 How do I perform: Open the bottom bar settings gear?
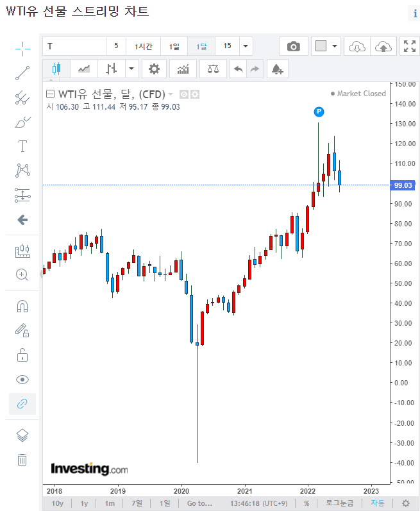(406, 503)
